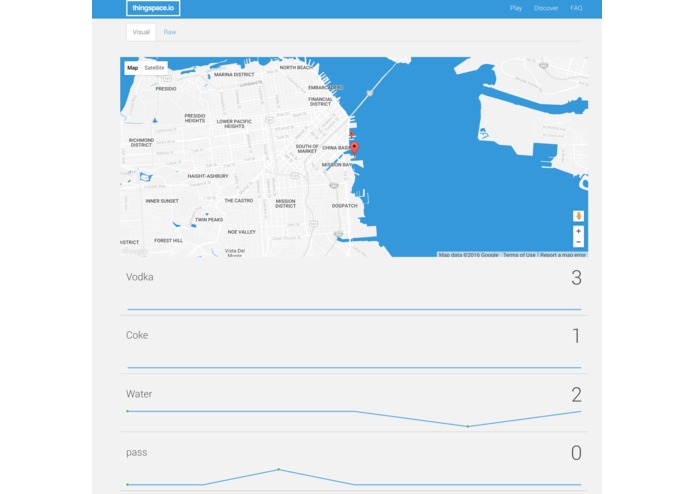This screenshot has height=494, width=695.
Task: Click the Water value 2
Action: click(x=576, y=395)
